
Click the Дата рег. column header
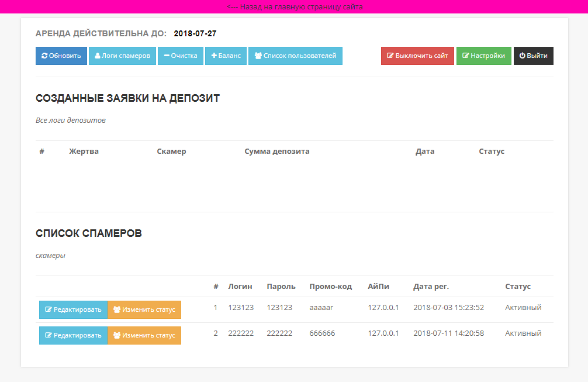pyautogui.click(x=431, y=287)
